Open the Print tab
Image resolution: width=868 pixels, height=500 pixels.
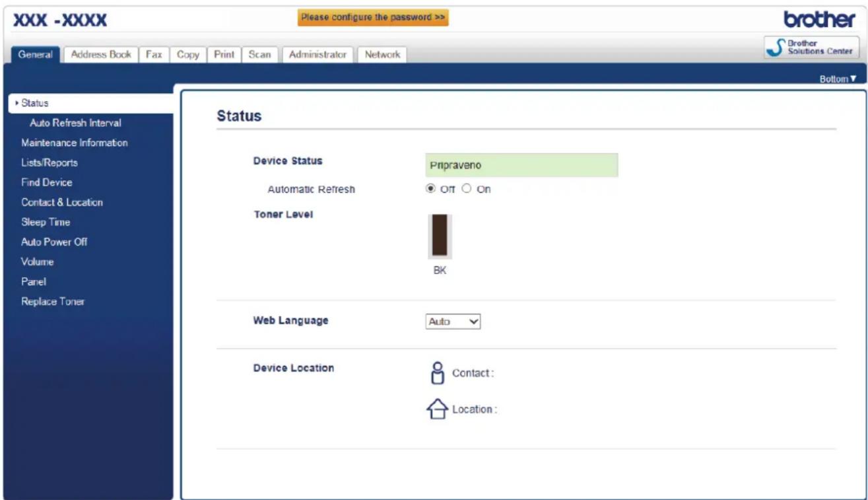point(224,55)
